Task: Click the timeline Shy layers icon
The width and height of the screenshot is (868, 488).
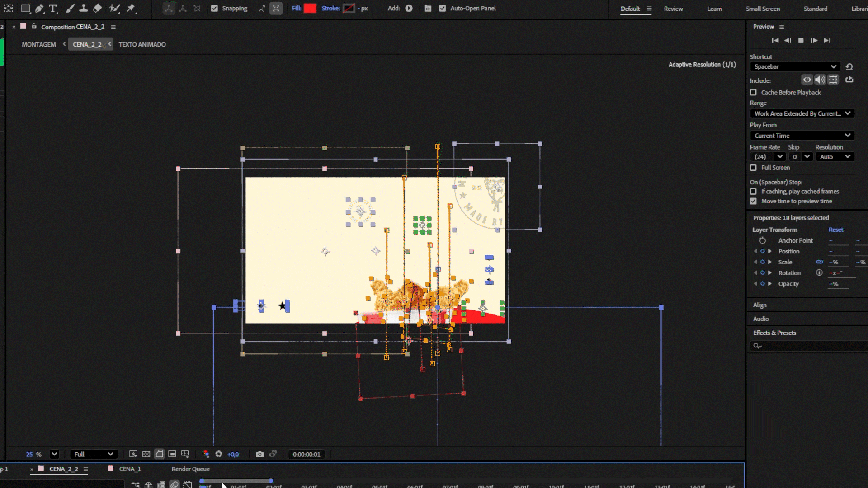Action: [x=148, y=484]
